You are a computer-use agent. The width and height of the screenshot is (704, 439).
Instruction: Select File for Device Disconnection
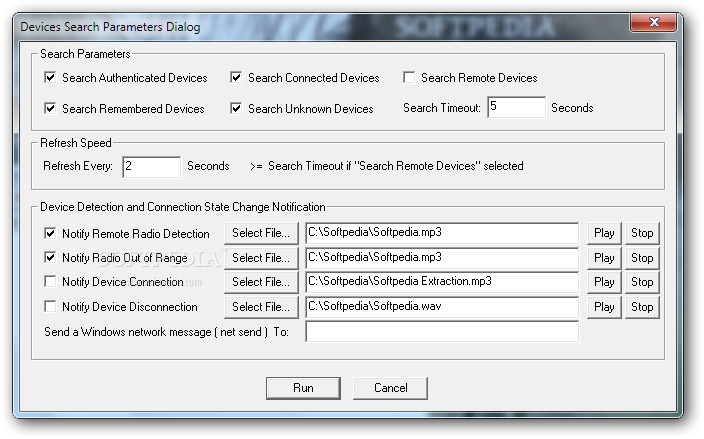(261, 307)
